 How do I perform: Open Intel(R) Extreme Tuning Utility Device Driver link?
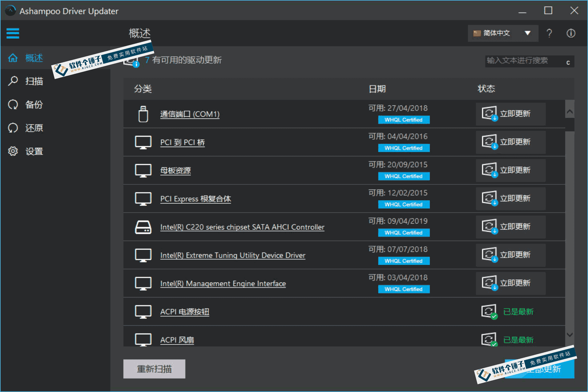(x=233, y=256)
